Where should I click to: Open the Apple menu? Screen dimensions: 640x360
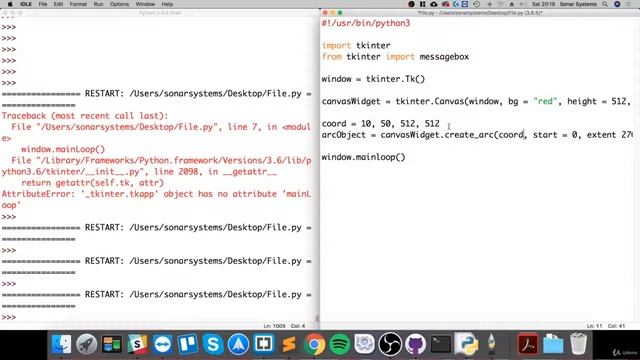point(10,4)
